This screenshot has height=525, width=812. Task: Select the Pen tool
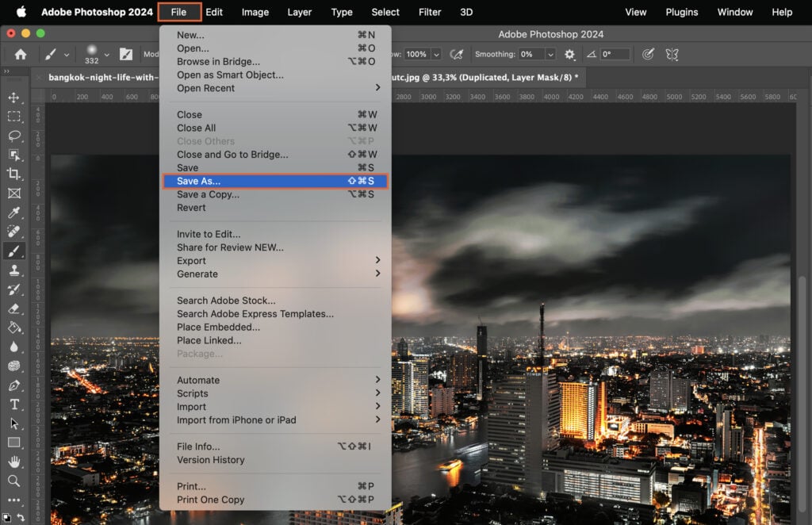point(16,385)
